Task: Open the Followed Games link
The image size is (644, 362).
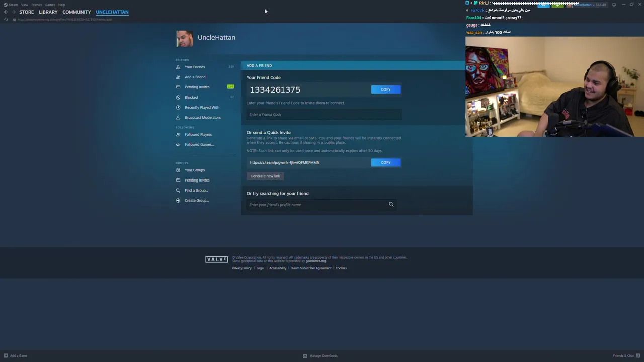Action: coord(199,144)
